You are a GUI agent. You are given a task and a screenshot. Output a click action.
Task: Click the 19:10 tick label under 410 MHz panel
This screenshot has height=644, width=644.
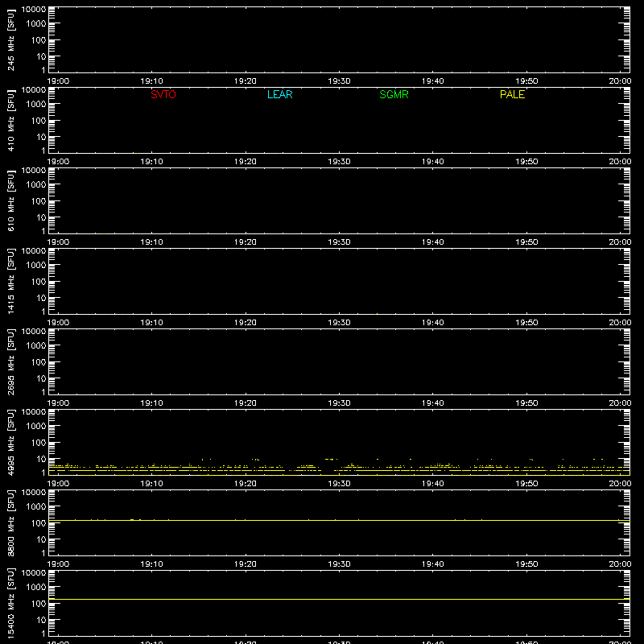click(151, 162)
